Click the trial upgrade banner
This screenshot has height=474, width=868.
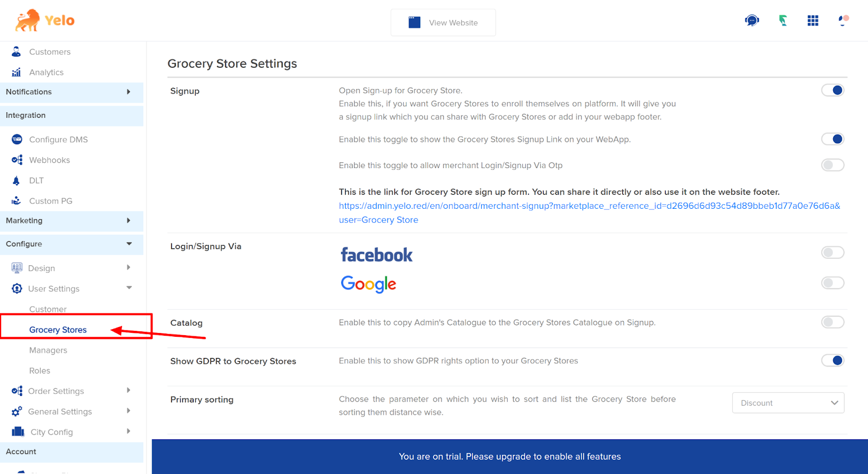pos(509,457)
